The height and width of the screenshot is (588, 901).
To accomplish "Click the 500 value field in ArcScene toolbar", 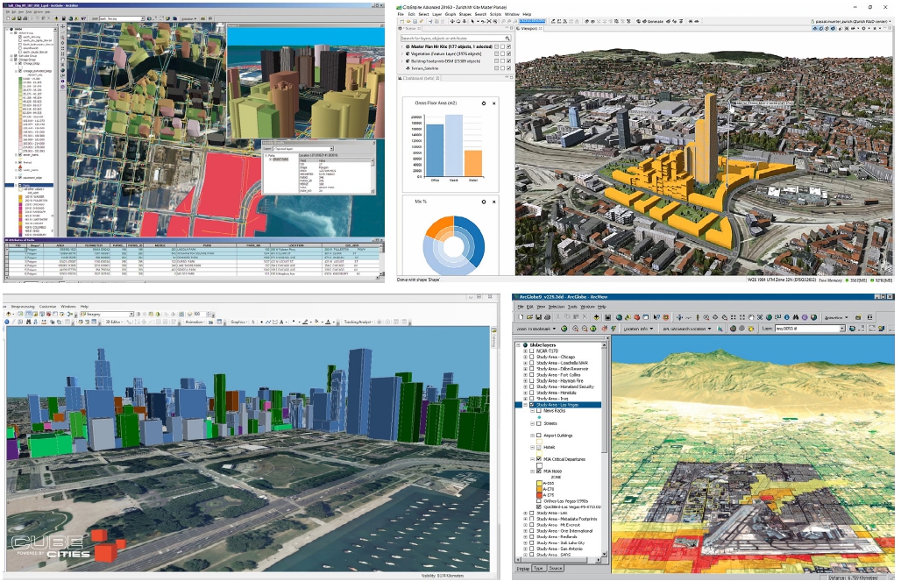I will click(x=198, y=314).
